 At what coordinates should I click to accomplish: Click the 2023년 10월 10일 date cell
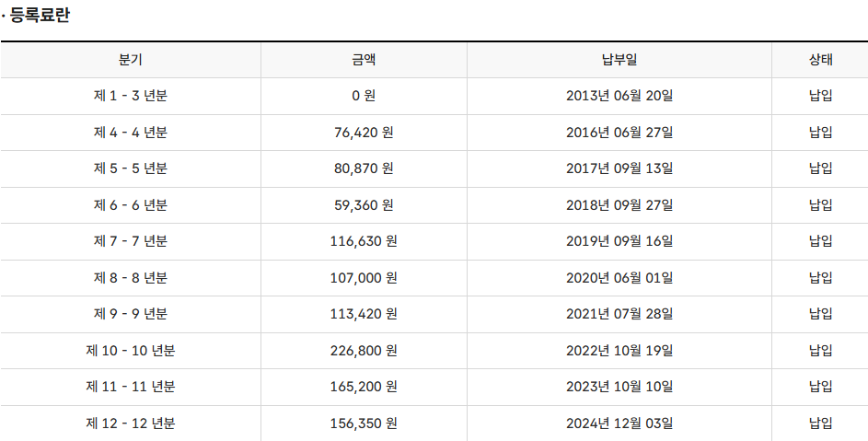click(x=619, y=388)
